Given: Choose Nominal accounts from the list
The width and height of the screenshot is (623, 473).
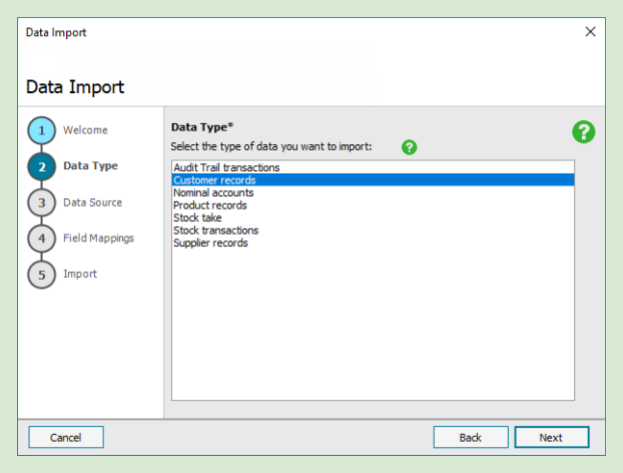Looking at the screenshot, I should pos(213,193).
